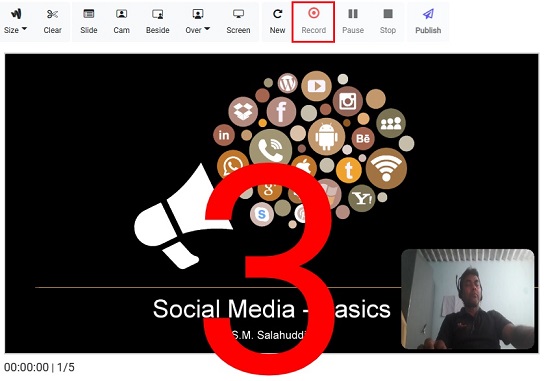Switch to Cam view mode
Image resolution: width=550 pixels, height=381 pixels.
[x=121, y=22]
